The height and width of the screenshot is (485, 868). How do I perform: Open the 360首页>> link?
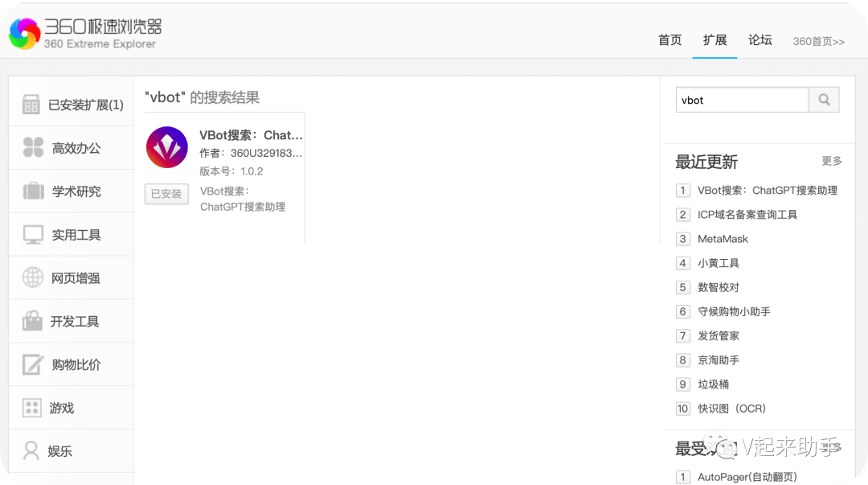pos(818,42)
